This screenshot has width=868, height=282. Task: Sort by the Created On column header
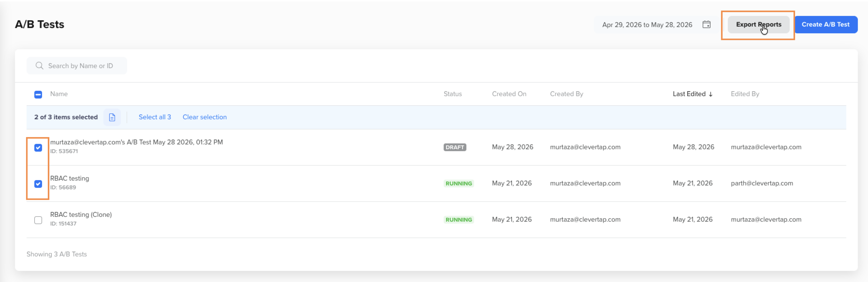pyautogui.click(x=509, y=94)
